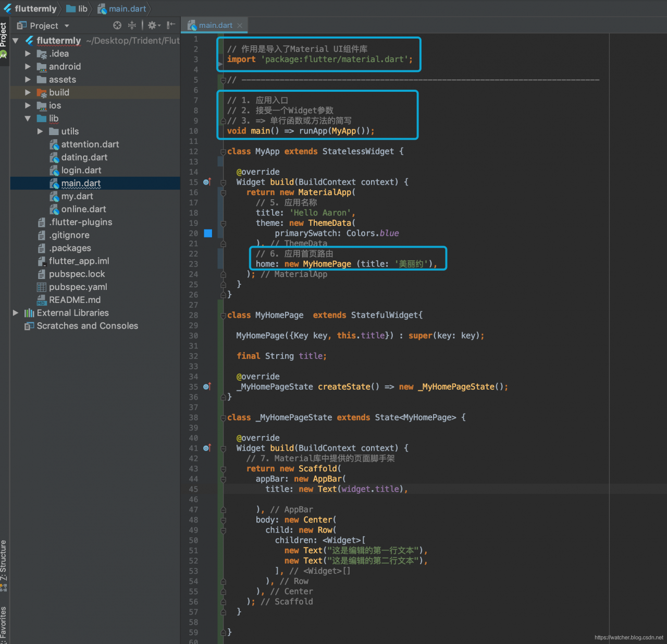Expand the android folder
This screenshot has width=667, height=644.
(28, 66)
